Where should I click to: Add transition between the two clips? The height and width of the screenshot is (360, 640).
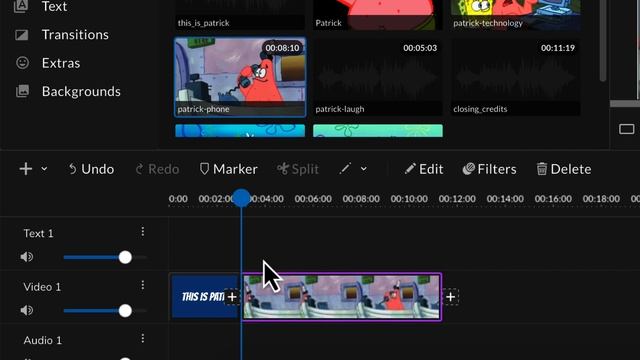pyautogui.click(x=232, y=297)
